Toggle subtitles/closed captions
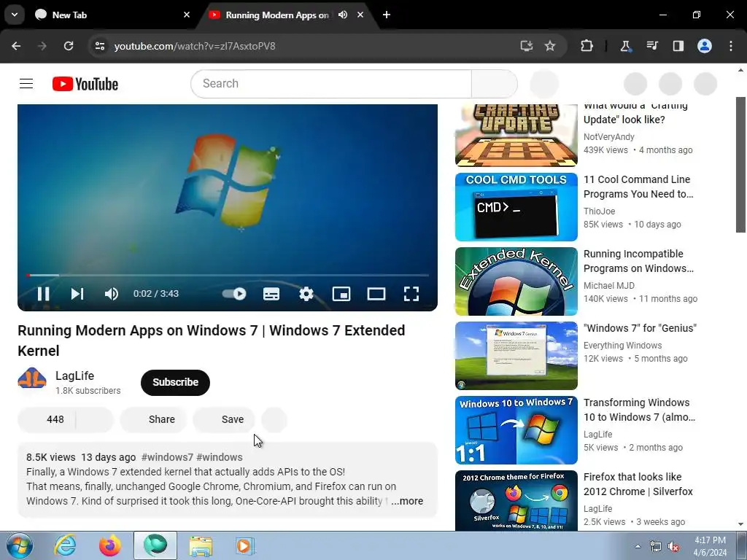 click(x=271, y=294)
